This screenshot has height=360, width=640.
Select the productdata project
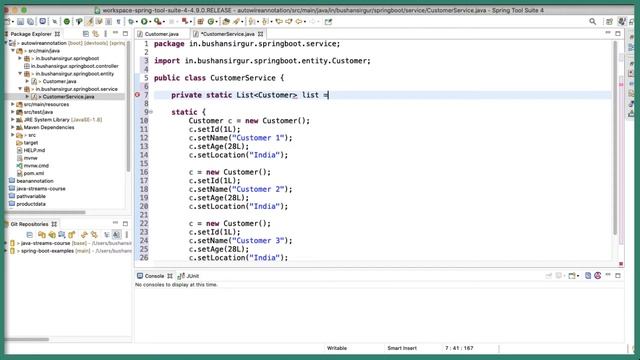pyautogui.click(x=31, y=204)
